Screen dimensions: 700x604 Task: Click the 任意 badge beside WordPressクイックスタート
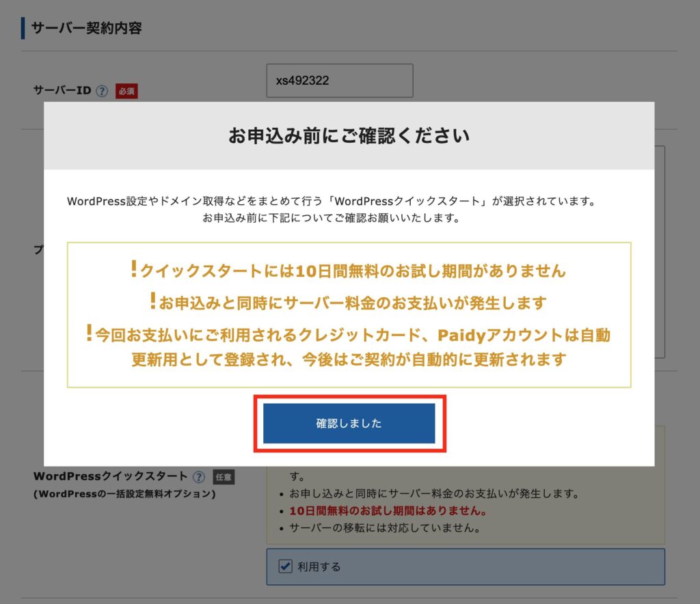pos(224,477)
